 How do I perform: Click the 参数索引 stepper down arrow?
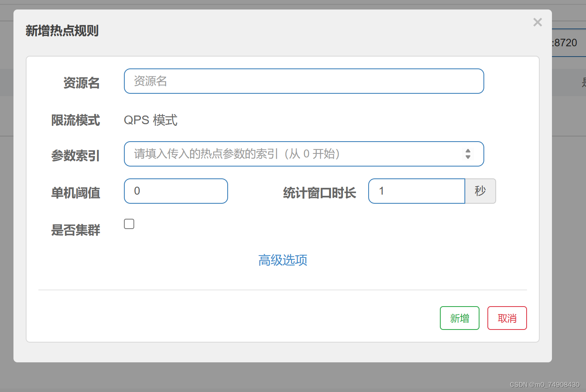pos(468,157)
